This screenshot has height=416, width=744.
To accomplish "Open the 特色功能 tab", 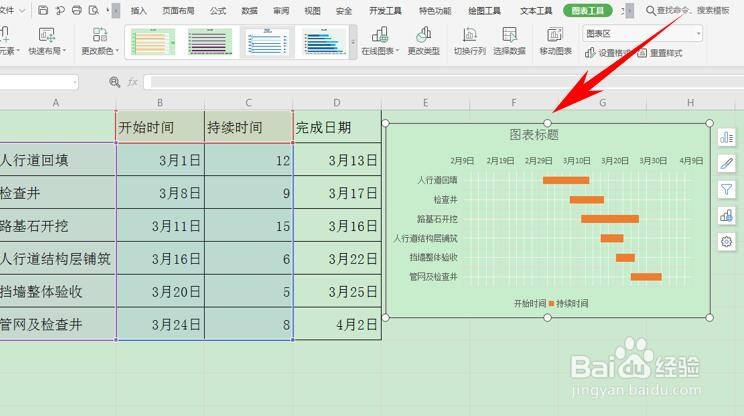I will [x=435, y=10].
